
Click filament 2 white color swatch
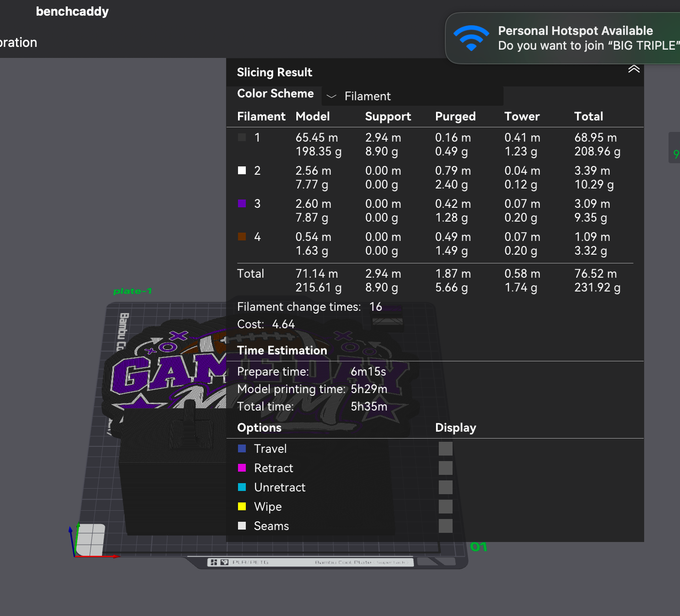pyautogui.click(x=242, y=171)
